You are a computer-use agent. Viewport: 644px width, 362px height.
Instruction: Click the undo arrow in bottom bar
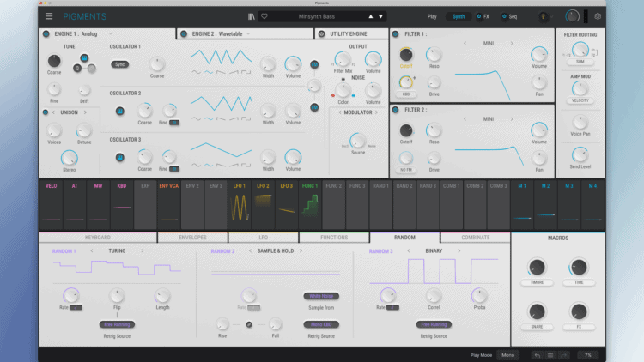(537, 355)
